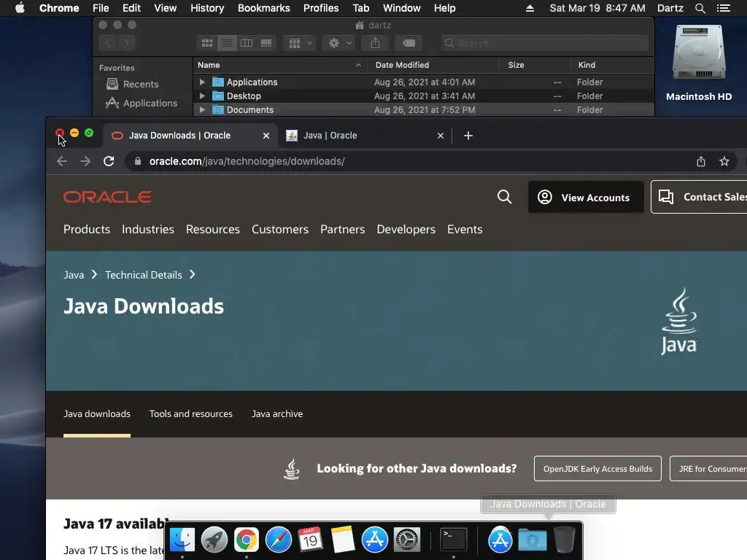Click the Finder search field
Screen dimensions: 747x560
tap(544, 43)
